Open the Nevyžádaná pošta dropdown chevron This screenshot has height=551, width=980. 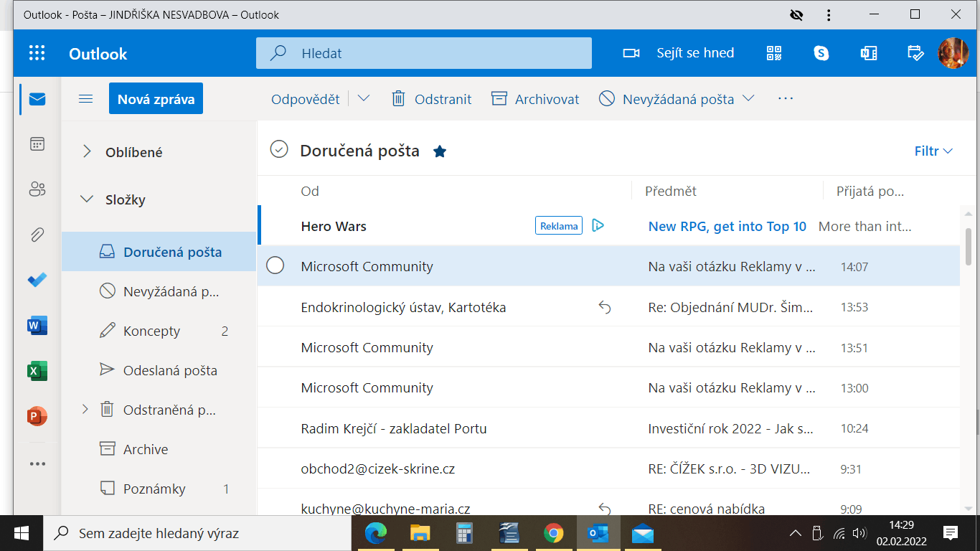click(x=749, y=98)
